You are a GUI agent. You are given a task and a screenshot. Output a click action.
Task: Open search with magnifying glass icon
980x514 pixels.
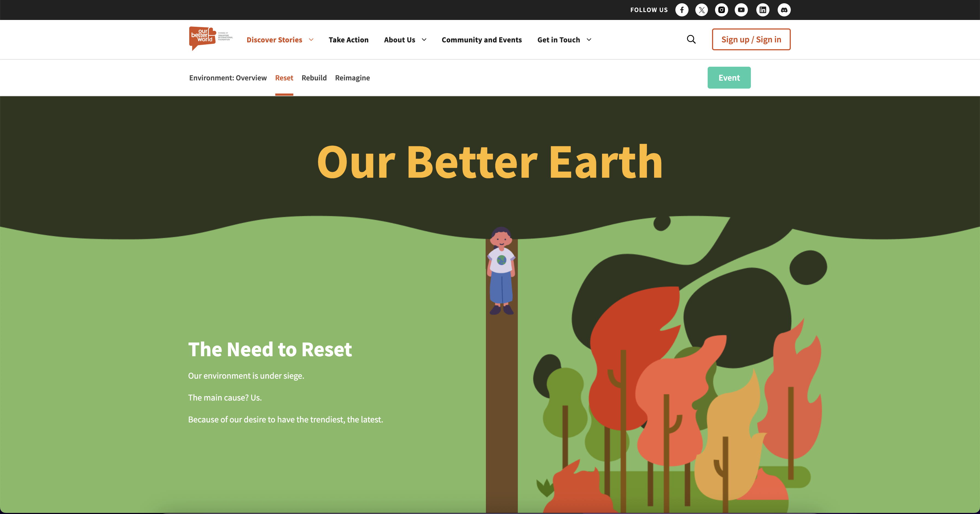[691, 40]
